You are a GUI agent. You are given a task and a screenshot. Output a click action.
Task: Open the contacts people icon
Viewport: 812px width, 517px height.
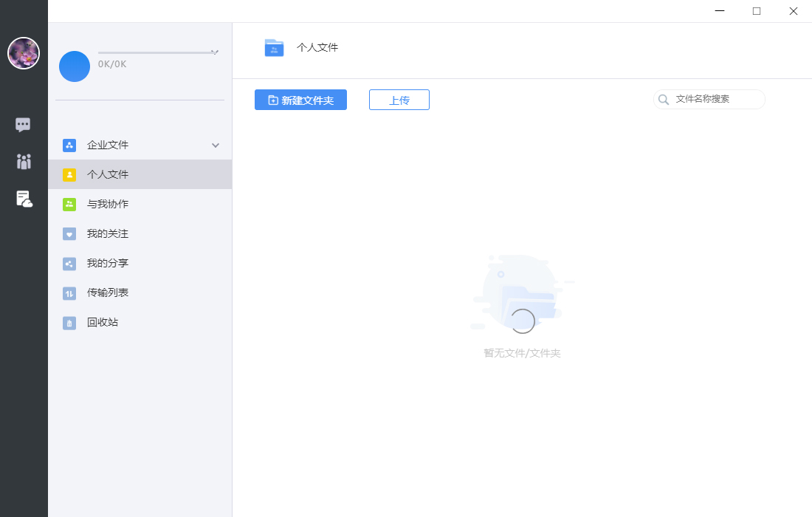point(24,162)
